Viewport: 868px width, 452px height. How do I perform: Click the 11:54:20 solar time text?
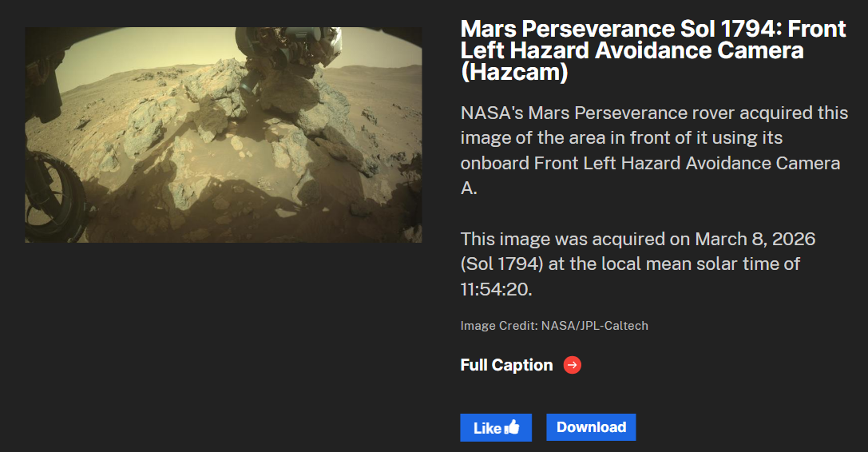click(496, 289)
